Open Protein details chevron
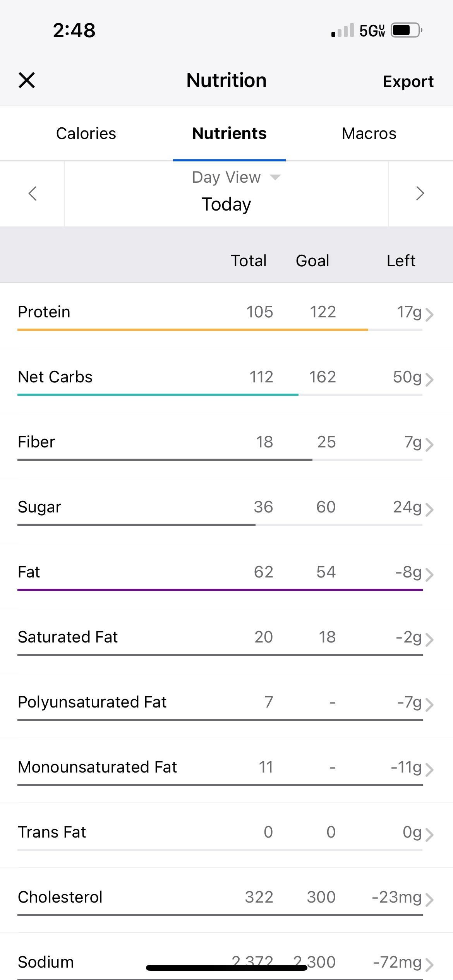 (x=429, y=314)
